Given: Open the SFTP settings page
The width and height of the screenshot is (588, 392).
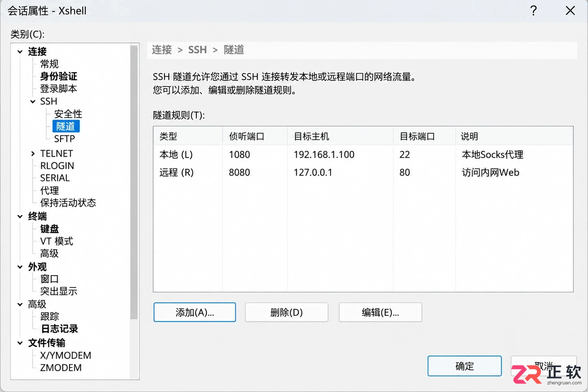Looking at the screenshot, I should 65,139.
